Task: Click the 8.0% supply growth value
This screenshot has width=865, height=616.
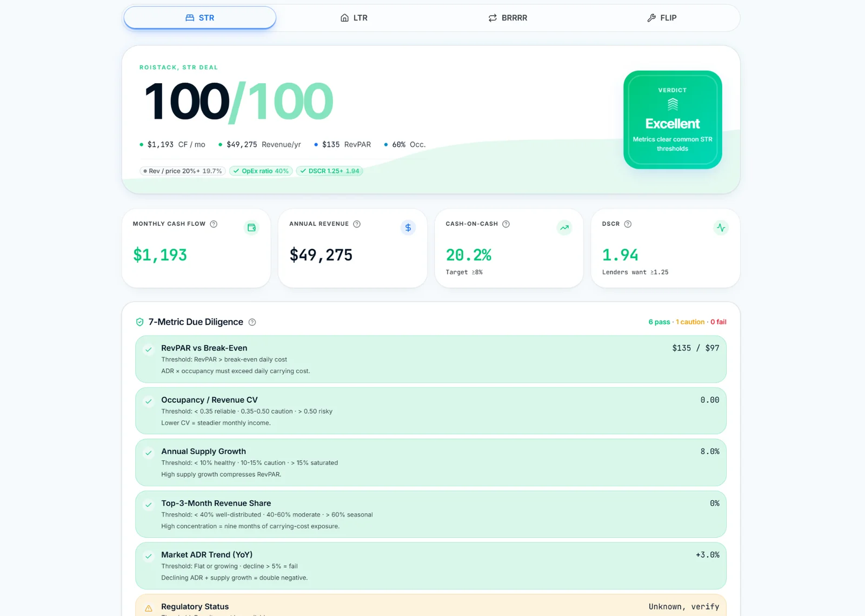Action: (710, 452)
